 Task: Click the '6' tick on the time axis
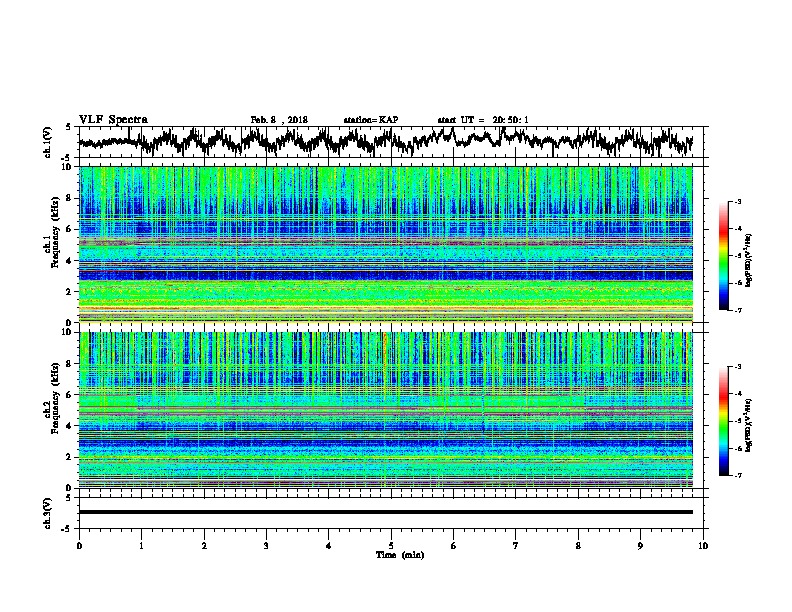(x=454, y=546)
